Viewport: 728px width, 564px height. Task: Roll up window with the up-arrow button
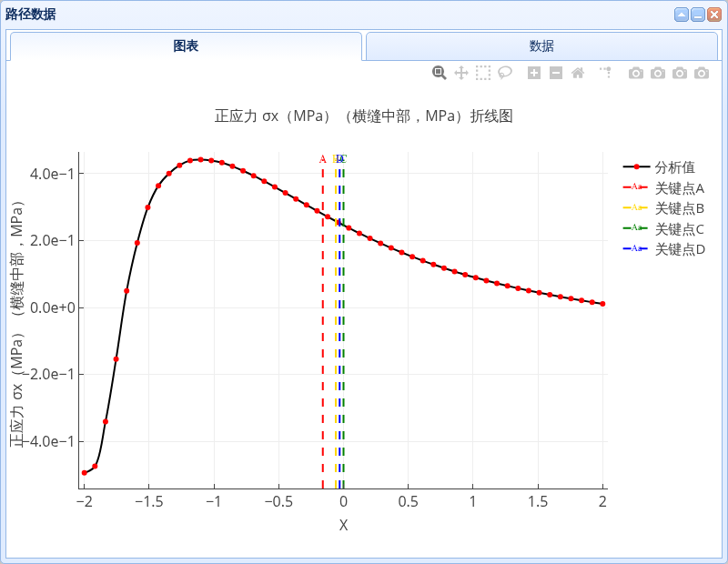(682, 15)
